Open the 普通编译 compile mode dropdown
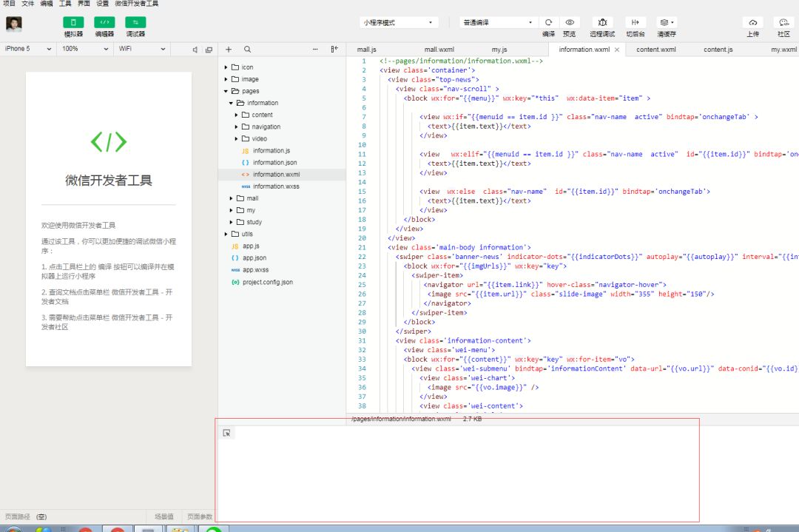The image size is (799, 532). point(497,23)
